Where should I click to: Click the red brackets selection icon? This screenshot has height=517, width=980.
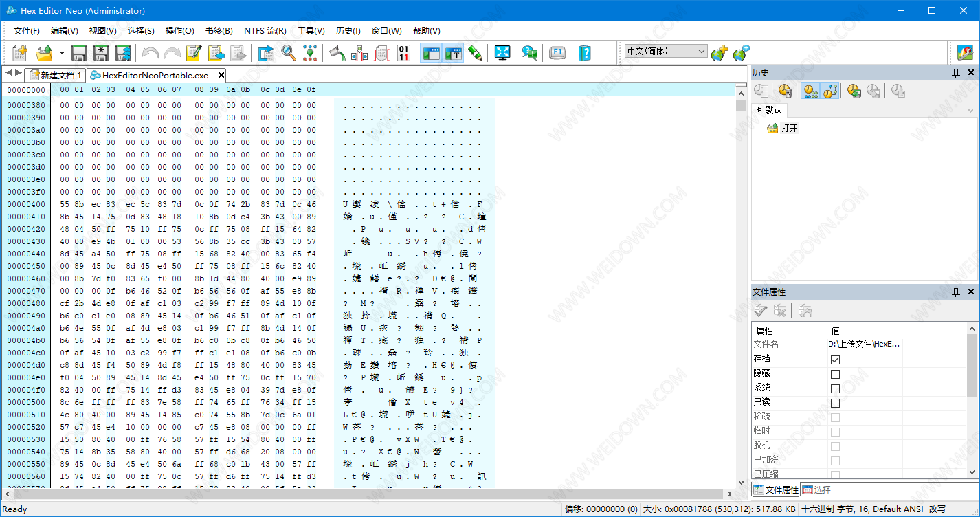tap(382, 53)
